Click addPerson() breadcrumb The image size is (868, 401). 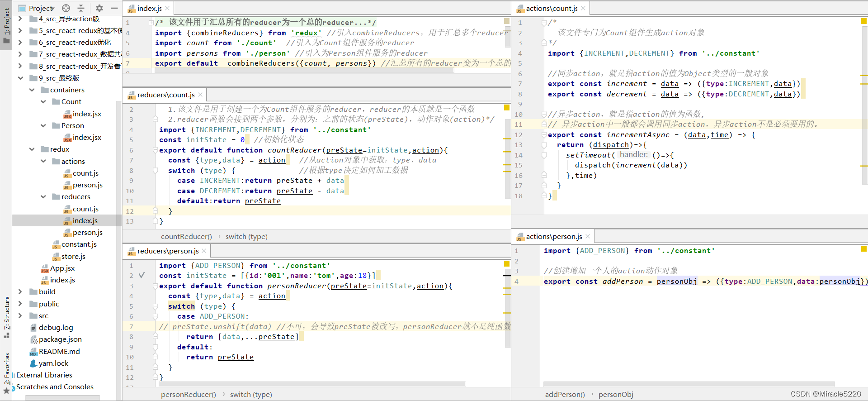pos(565,394)
